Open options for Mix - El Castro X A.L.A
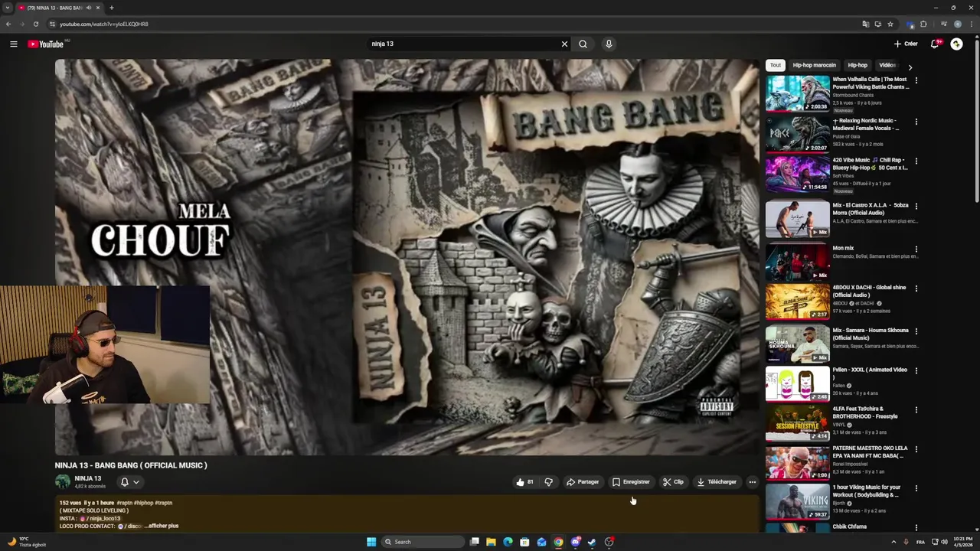Viewport: 980px width, 551px height. click(916, 206)
